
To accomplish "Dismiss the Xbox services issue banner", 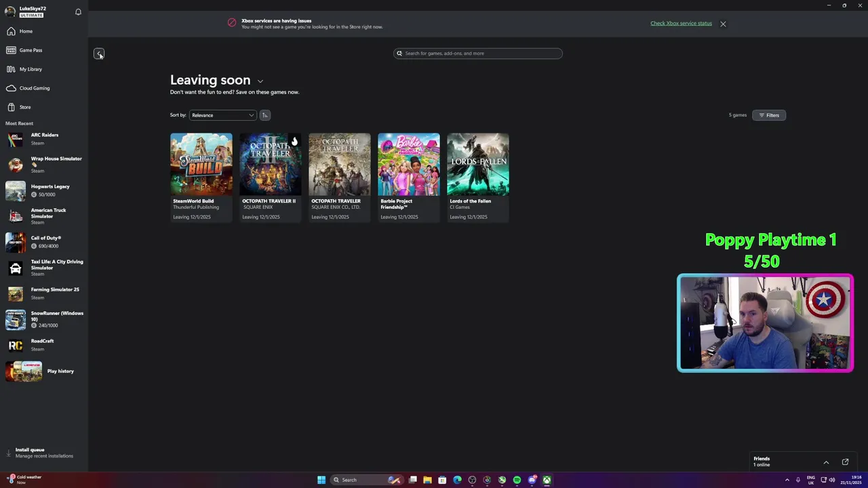I will tap(723, 24).
